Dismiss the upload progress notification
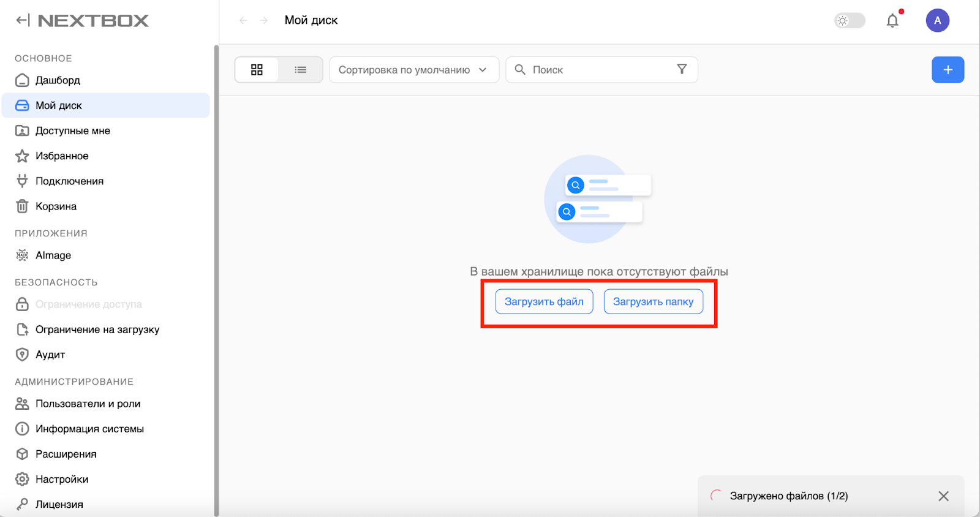 (x=943, y=496)
